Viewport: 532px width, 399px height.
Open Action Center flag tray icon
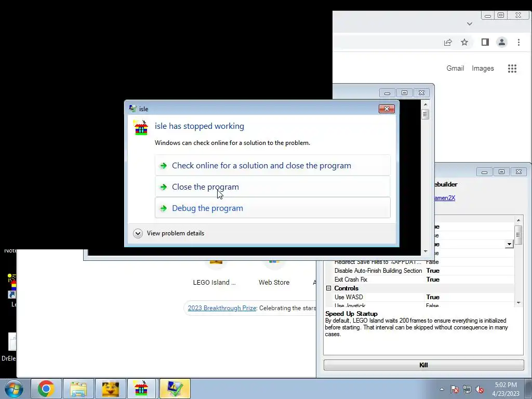pos(455,389)
